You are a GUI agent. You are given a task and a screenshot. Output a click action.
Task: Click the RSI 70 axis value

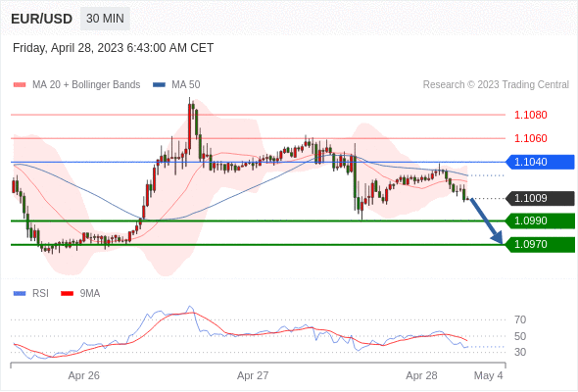(x=520, y=319)
